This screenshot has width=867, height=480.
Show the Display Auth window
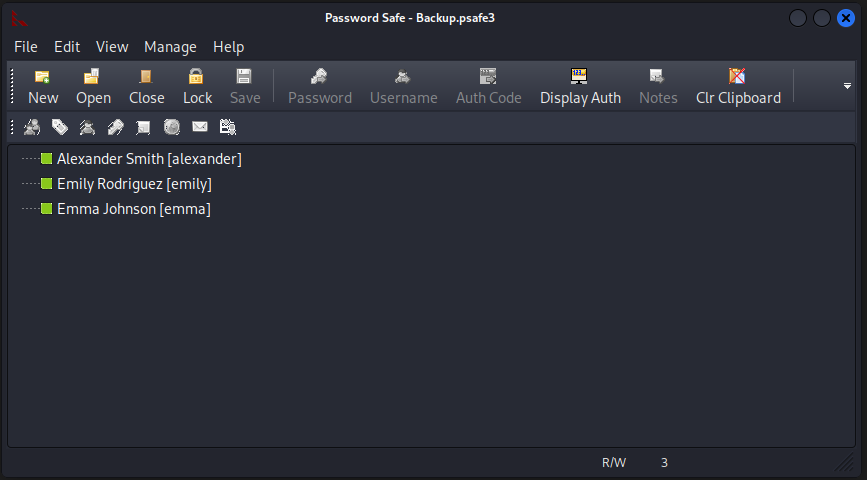pyautogui.click(x=580, y=87)
